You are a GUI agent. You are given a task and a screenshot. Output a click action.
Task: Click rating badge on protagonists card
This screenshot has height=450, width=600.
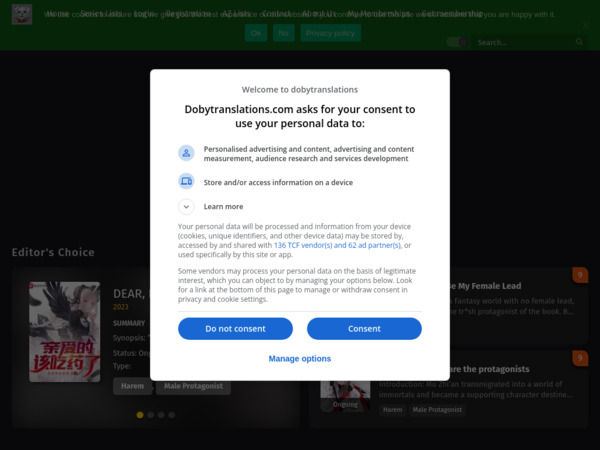(580, 358)
